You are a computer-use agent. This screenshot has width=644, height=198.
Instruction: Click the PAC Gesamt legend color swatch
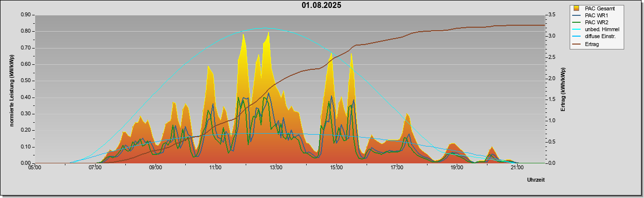[576, 8]
